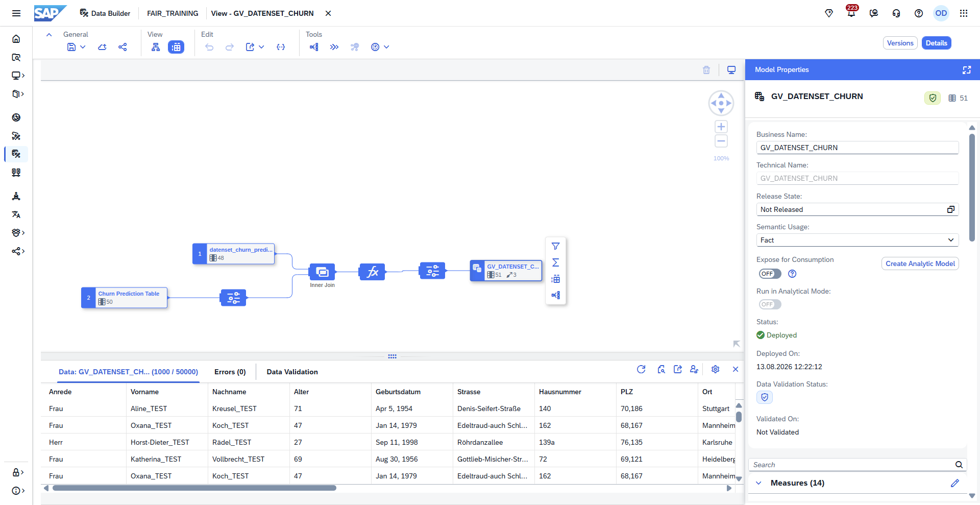Click the impact and lineage analysis icon
Image resolution: width=980 pixels, height=505 pixels.
[314, 47]
